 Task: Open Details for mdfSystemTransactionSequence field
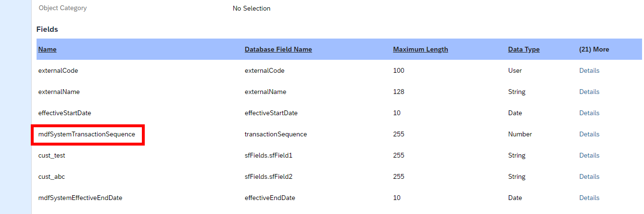coord(589,134)
